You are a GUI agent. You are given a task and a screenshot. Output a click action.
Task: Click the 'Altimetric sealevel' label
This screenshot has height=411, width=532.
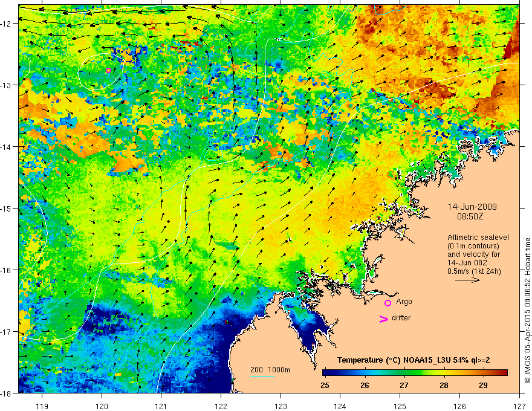[478, 238]
